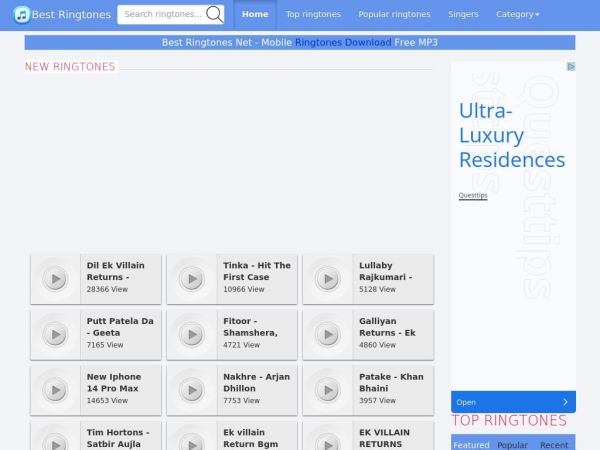
Task: Play the Fitoor - Shamshera ringtone
Action: 191,334
